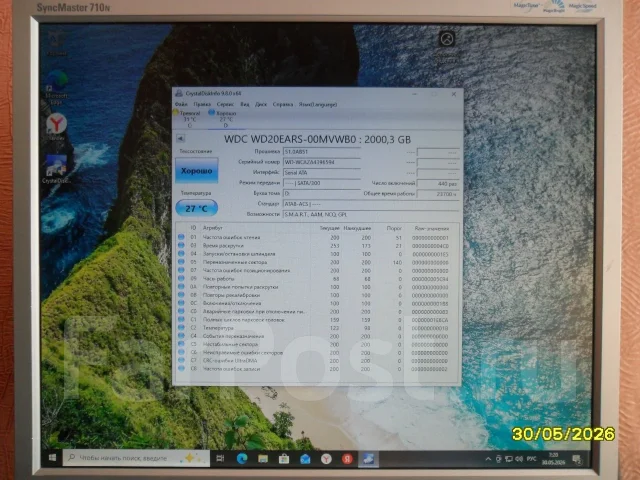Show hidden system tray icons
The height and width of the screenshot is (480, 640).
[488, 459]
